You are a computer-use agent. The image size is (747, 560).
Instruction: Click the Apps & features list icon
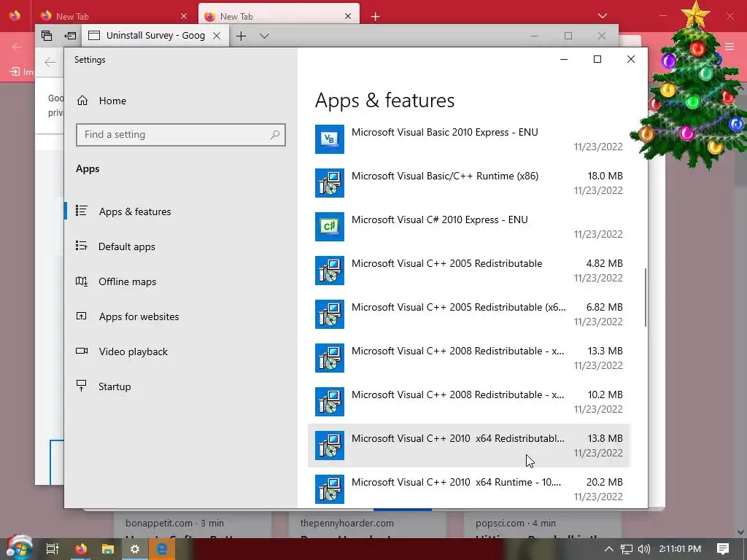82,211
